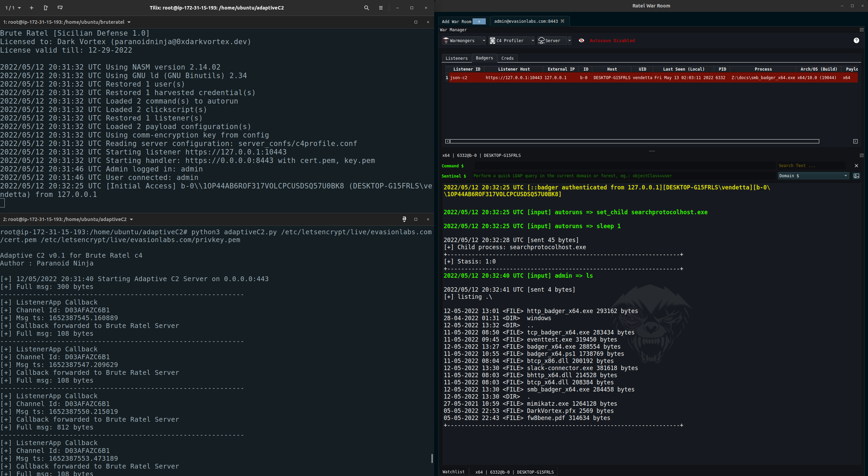The height and width of the screenshot is (476, 868).
Task: Toggle the bruteratel terminal pane
Action: point(415,22)
